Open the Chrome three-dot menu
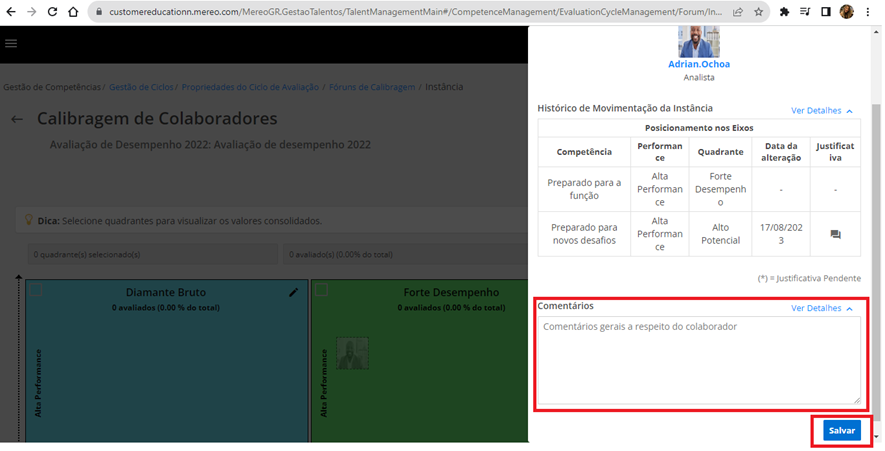 870,12
